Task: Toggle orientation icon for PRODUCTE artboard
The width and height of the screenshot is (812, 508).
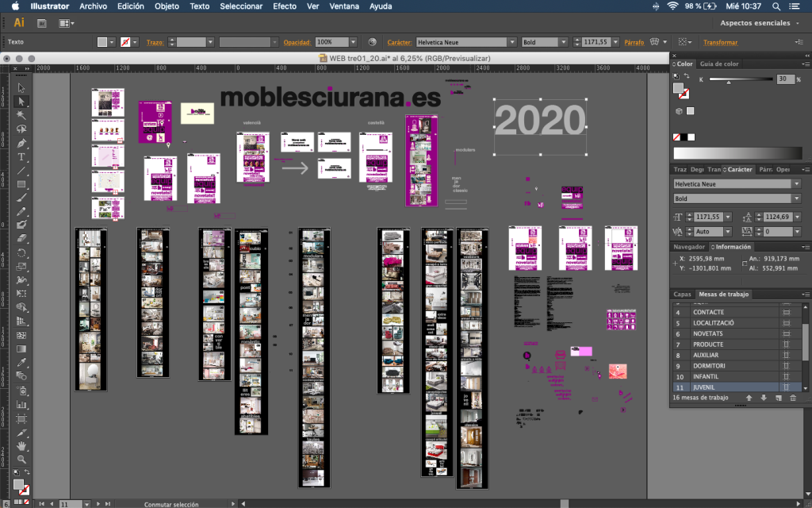Action: [786, 344]
